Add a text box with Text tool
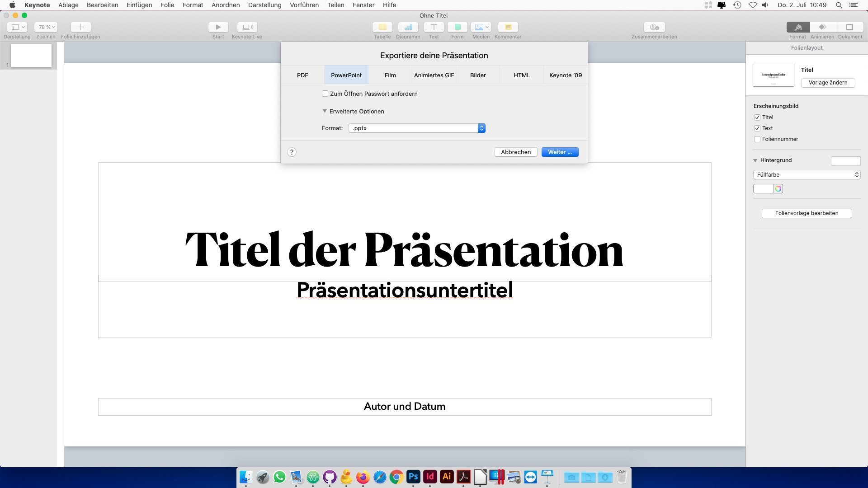 [434, 27]
